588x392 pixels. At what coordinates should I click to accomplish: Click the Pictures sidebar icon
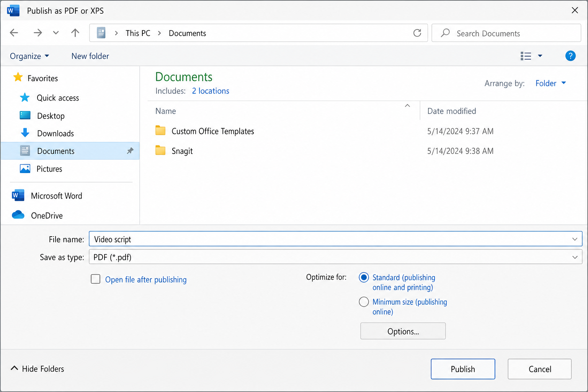(25, 168)
